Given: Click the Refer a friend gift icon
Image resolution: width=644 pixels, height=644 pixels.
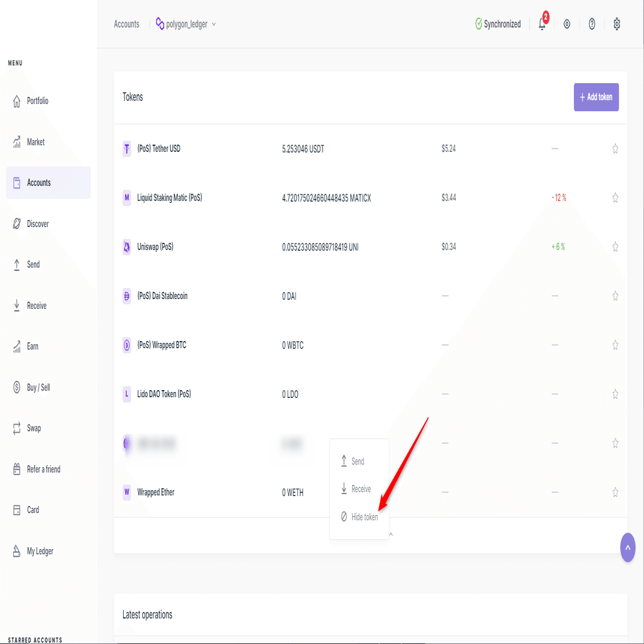Looking at the screenshot, I should click(16, 469).
